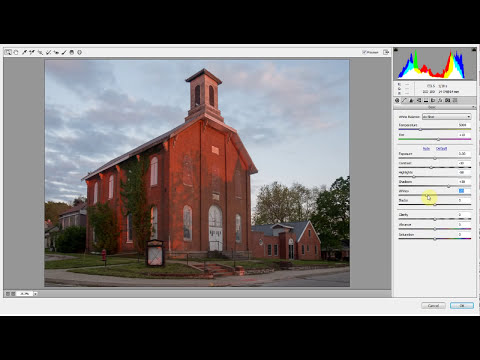Click the Exposure value field

tap(463, 154)
